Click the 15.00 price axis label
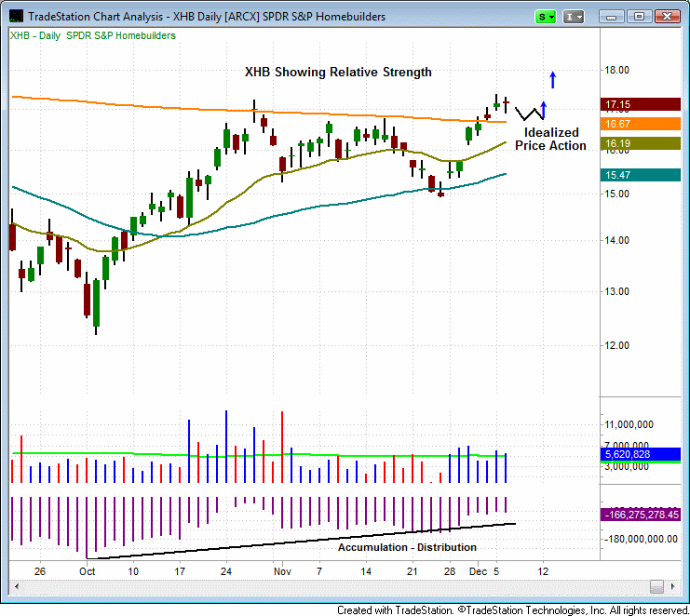The height and width of the screenshot is (616, 690). (617, 194)
